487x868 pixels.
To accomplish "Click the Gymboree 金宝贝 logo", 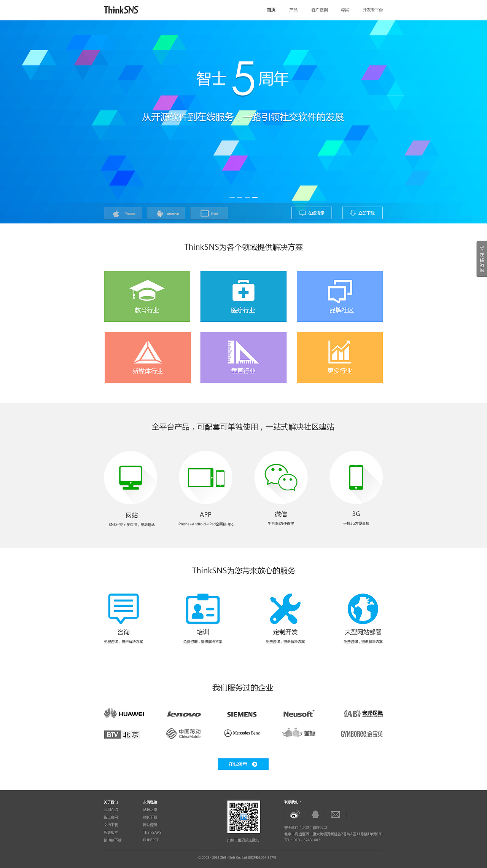I will [361, 734].
